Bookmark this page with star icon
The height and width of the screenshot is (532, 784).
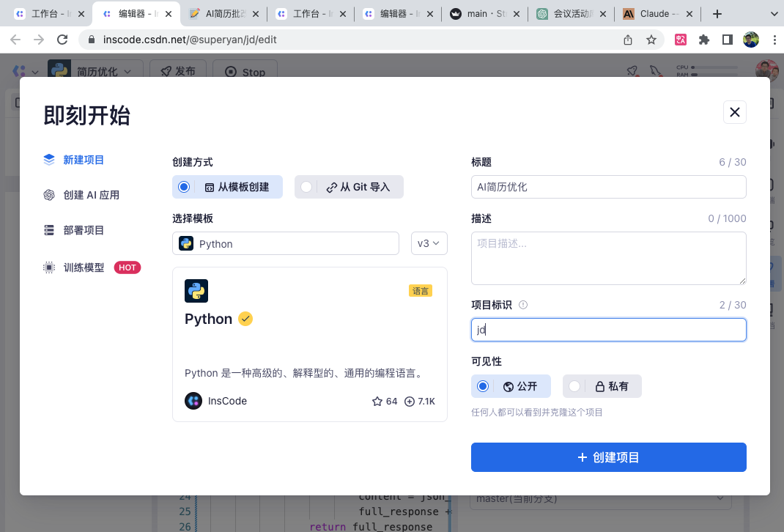click(651, 40)
